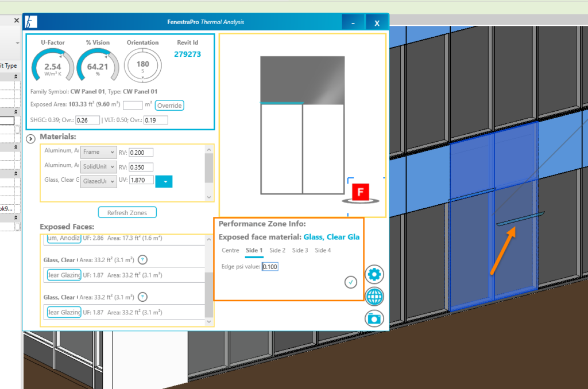
Task: Select the second Clear Glazing face tag
Action: (x=64, y=312)
